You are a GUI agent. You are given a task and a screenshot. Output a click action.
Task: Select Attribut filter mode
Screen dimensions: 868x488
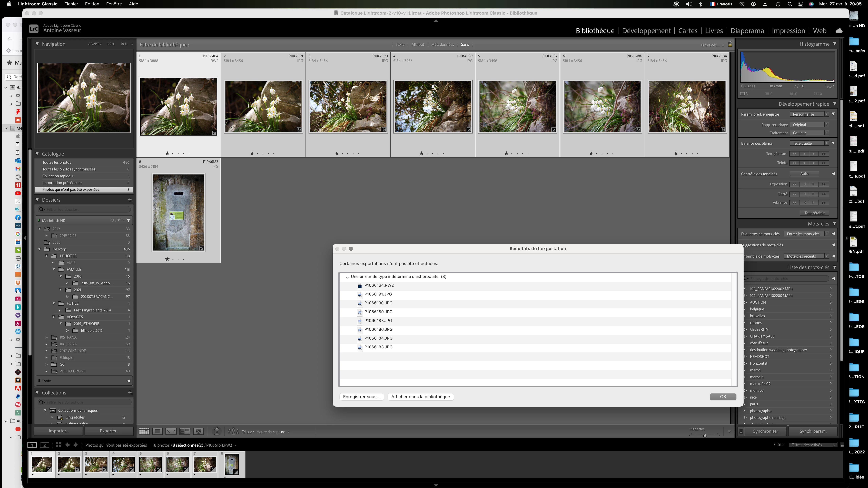click(418, 44)
